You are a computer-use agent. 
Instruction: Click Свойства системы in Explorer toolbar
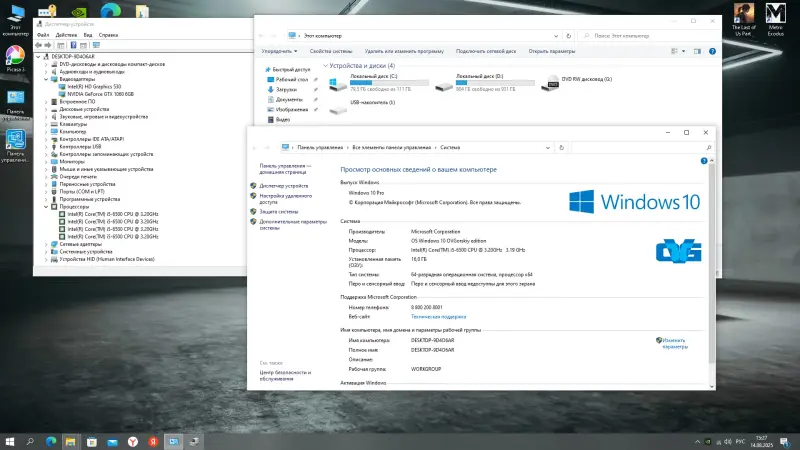pyautogui.click(x=331, y=51)
